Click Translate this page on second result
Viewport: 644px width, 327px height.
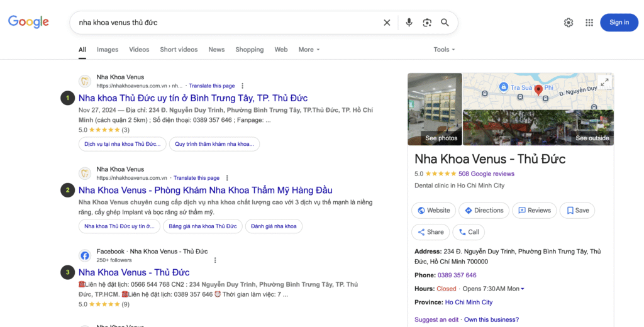coord(196,178)
